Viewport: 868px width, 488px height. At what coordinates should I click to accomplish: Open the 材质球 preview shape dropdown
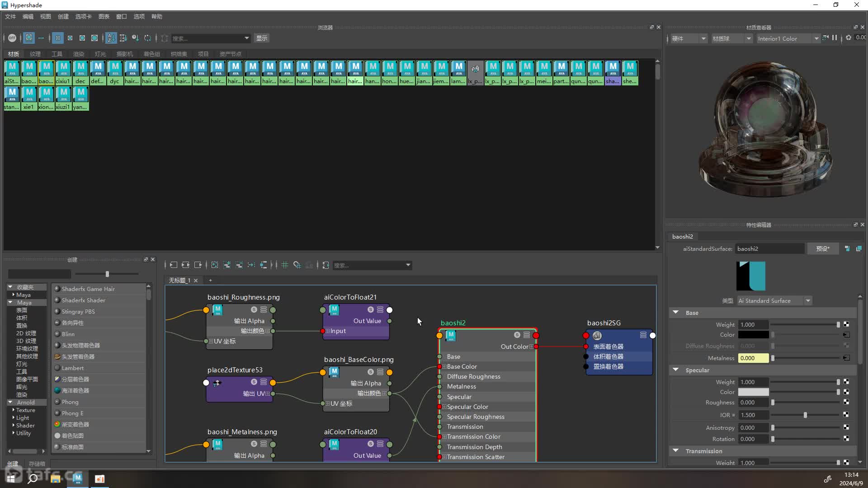[731, 38]
